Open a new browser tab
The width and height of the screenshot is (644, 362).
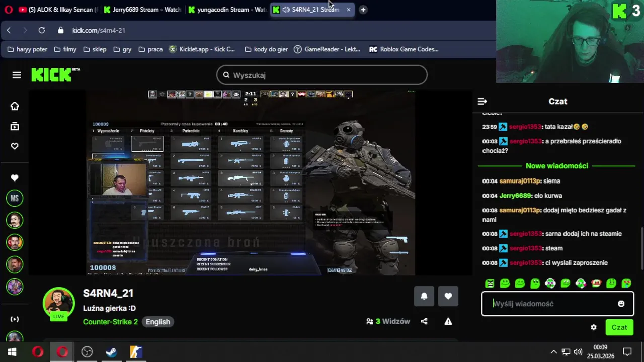coord(363,10)
